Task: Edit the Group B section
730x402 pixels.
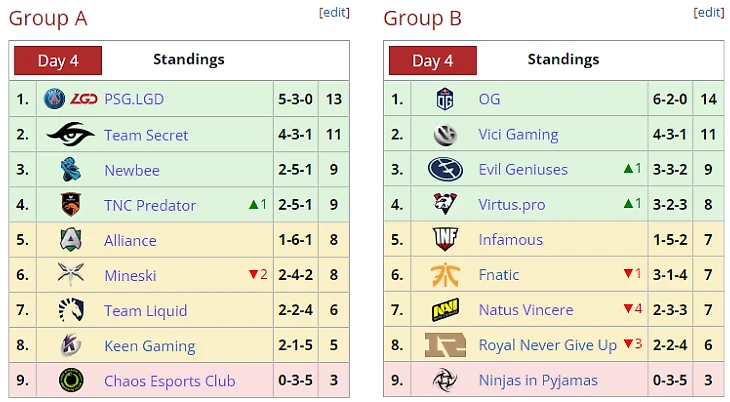Action: click(x=709, y=12)
